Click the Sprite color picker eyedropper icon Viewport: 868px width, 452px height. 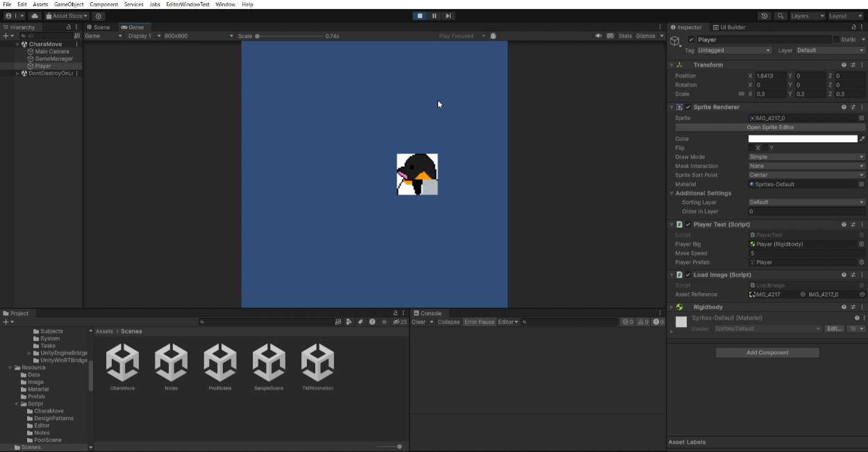click(862, 139)
